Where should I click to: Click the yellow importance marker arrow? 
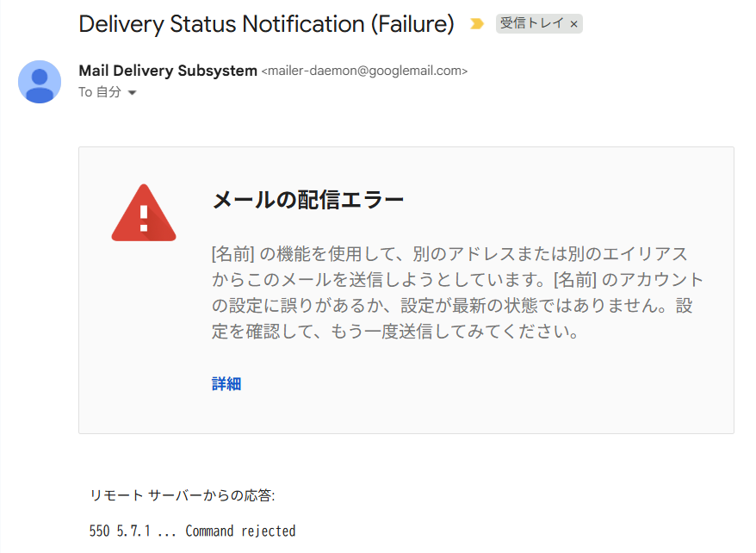pos(477,24)
